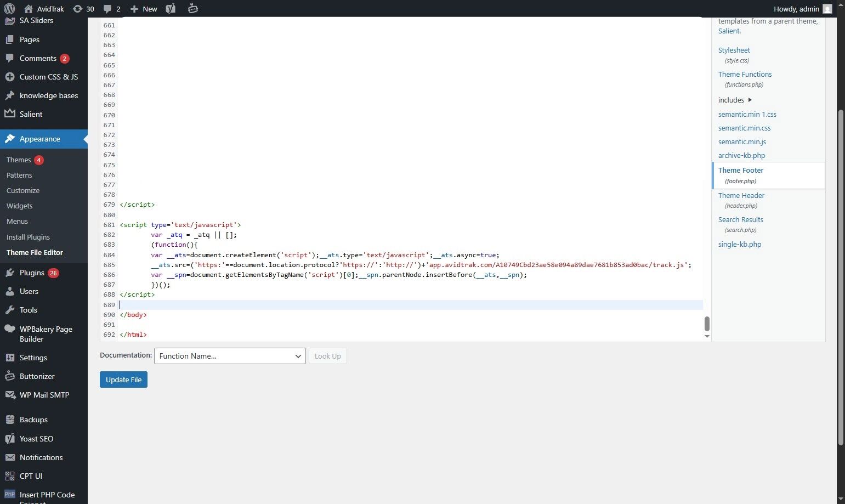Open the Function Name documentation dropdown
845x504 pixels.
coord(229,356)
